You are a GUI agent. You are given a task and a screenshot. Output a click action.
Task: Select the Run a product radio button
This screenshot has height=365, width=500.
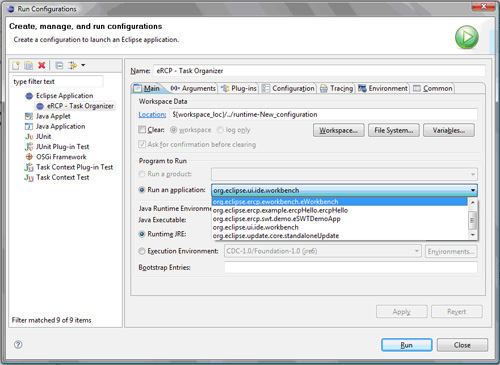tap(142, 174)
